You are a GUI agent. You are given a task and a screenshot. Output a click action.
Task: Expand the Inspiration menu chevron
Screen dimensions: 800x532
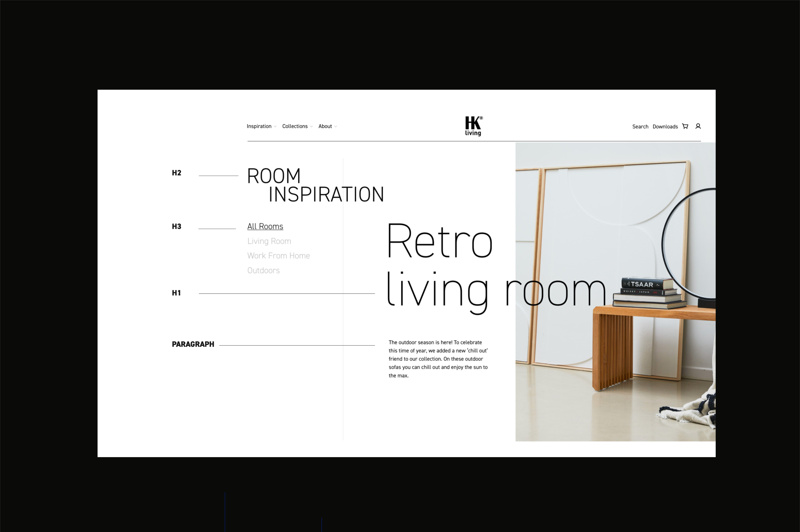[x=275, y=127]
